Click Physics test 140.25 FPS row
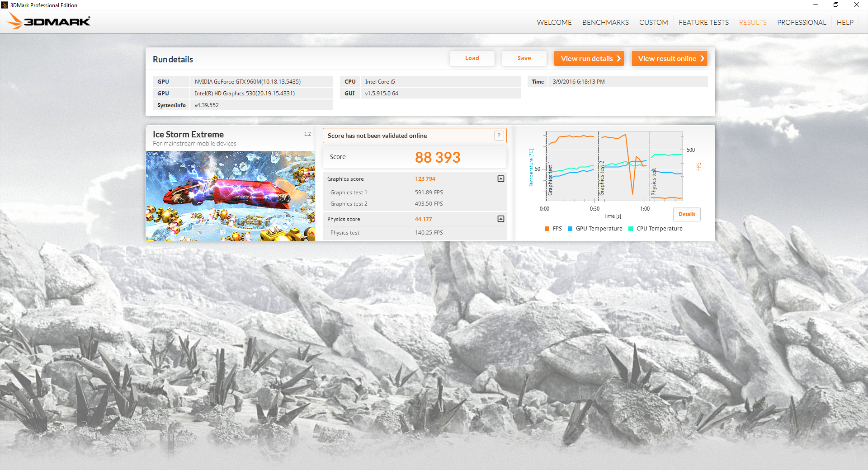Screen dimensions: 868x470 415,233
